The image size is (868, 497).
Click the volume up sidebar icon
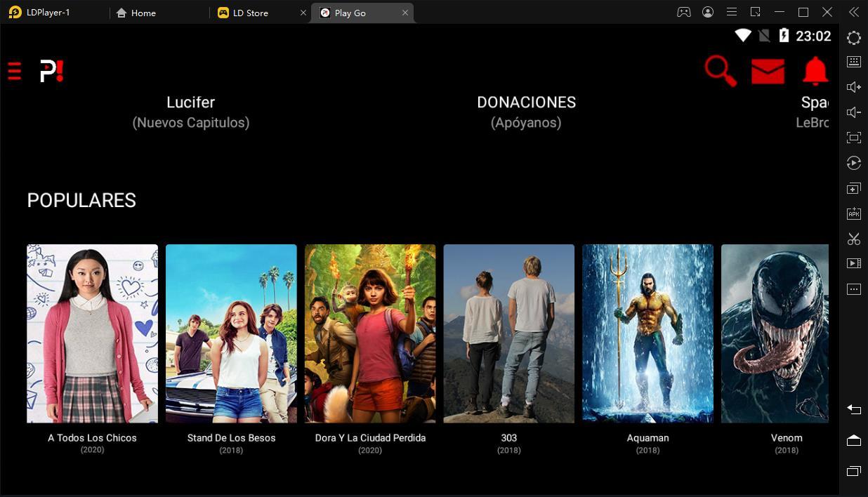click(x=854, y=87)
